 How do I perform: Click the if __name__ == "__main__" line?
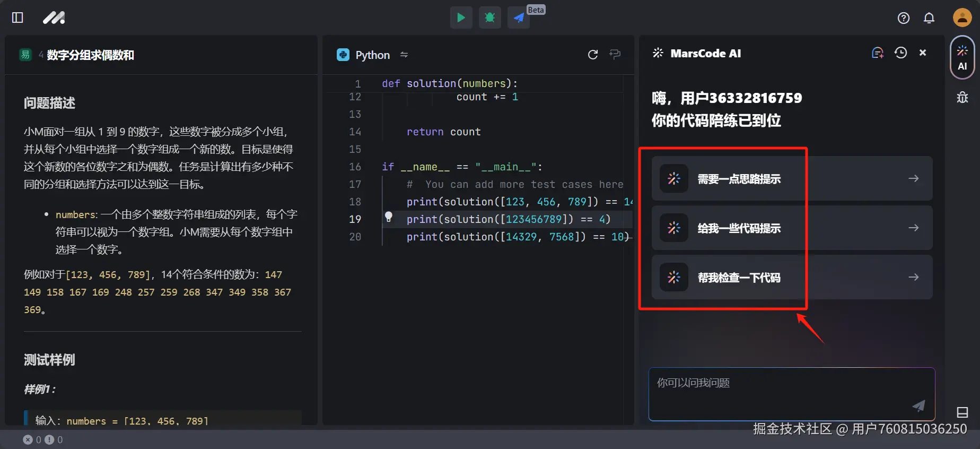coord(462,167)
